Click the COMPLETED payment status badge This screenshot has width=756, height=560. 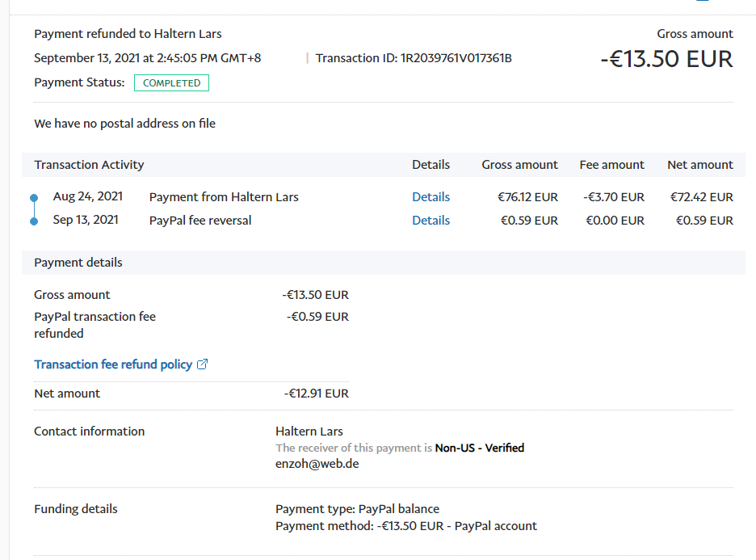click(171, 83)
